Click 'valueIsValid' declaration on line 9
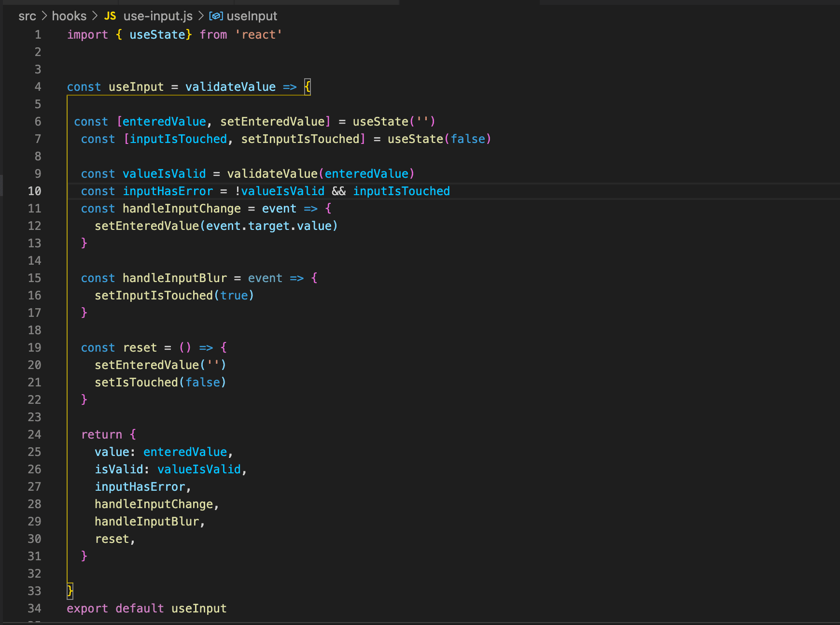Image resolution: width=840 pixels, height=625 pixels. [164, 174]
